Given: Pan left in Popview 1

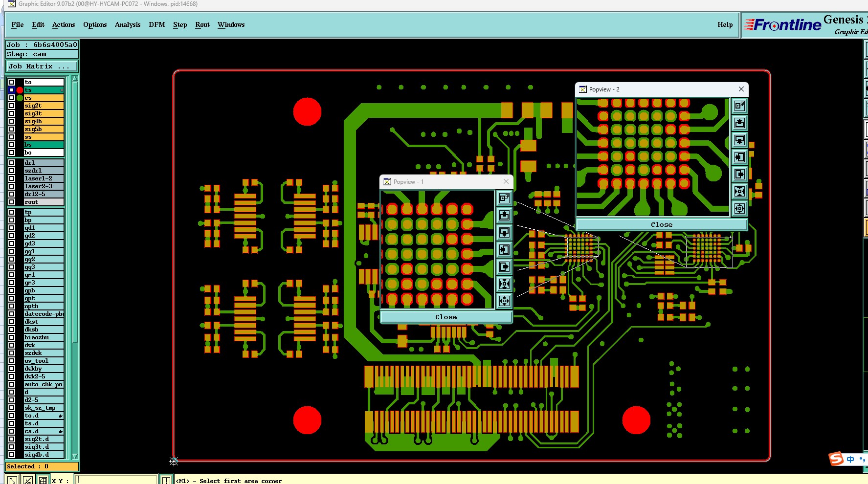Looking at the screenshot, I should (x=504, y=249).
